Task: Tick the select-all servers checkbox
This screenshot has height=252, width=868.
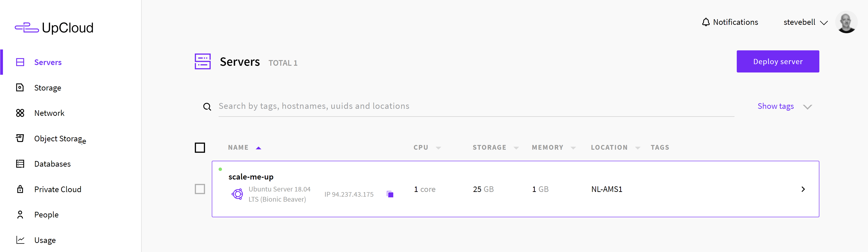Action: [200, 147]
